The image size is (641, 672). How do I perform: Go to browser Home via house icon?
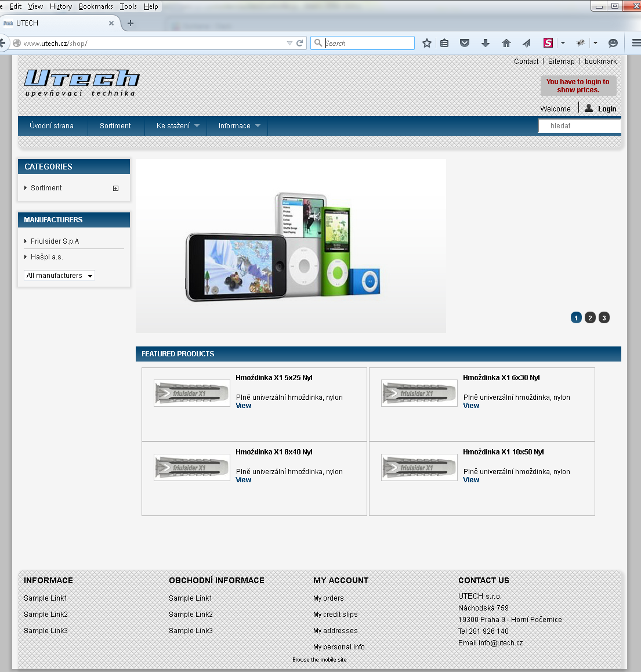pyautogui.click(x=506, y=43)
